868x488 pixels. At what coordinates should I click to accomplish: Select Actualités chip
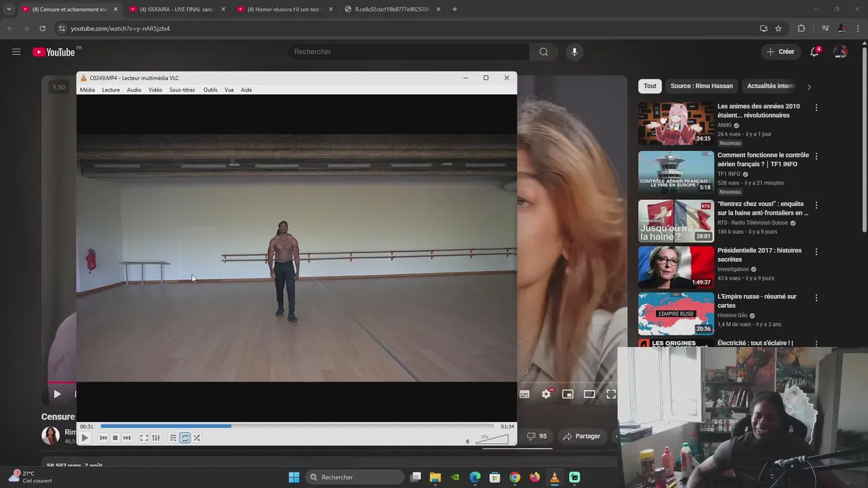point(770,86)
